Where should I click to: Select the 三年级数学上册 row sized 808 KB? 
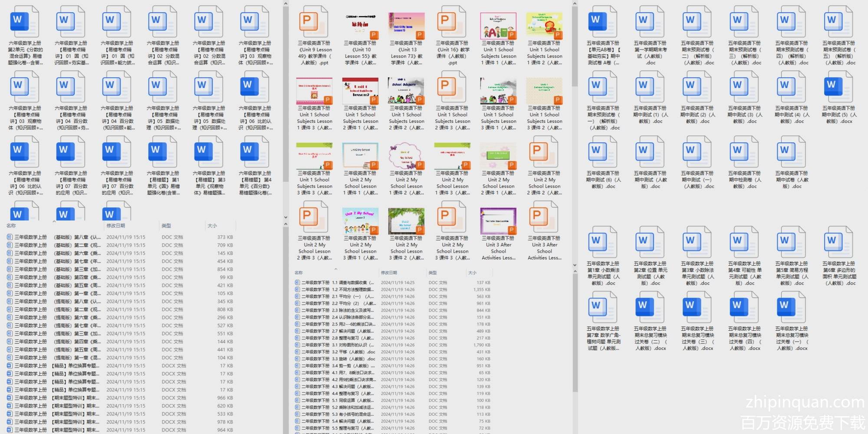click(120, 309)
